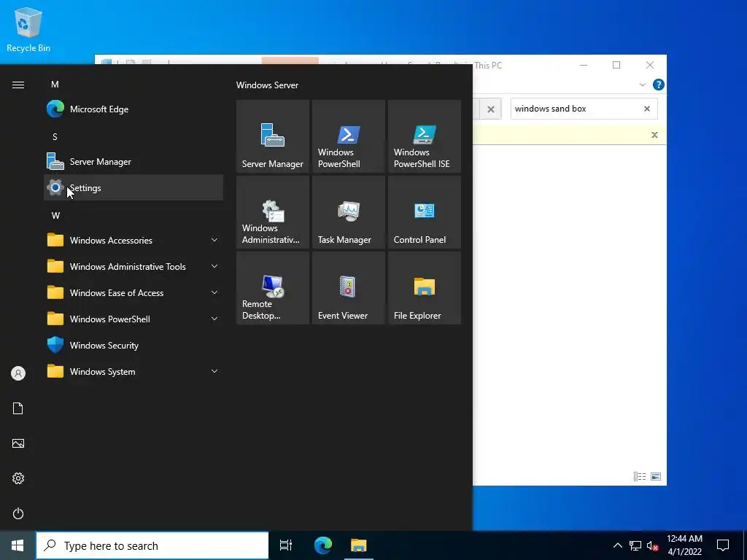The height and width of the screenshot is (560, 747).
Task: Open Task View on the taskbar
Action: (x=286, y=545)
